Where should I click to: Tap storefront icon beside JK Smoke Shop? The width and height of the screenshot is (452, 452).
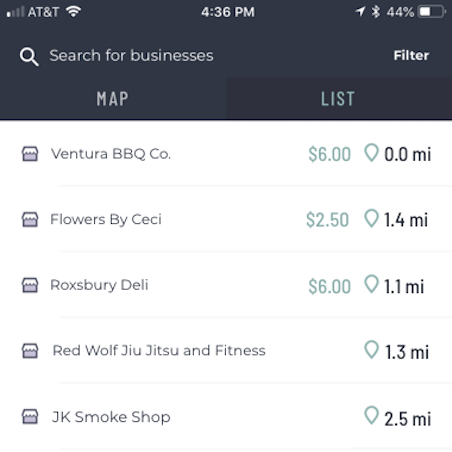[30, 417]
